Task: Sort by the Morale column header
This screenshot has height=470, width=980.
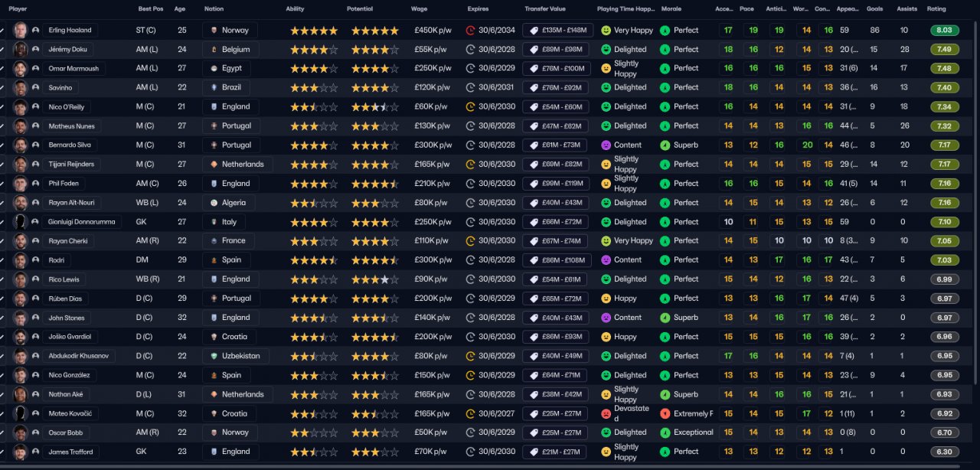Action: (671, 9)
